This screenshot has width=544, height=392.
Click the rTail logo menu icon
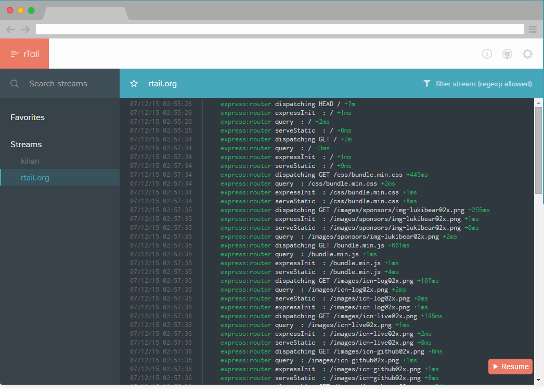tap(14, 54)
